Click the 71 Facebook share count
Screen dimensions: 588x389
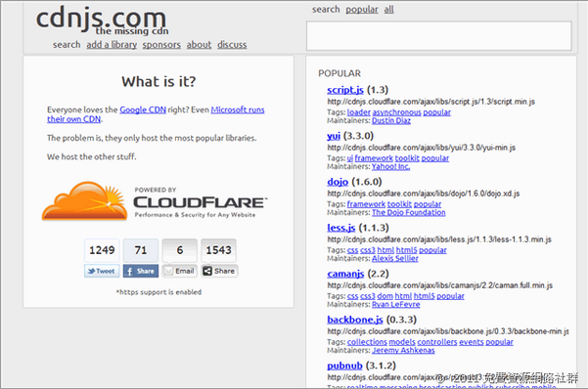tap(141, 250)
